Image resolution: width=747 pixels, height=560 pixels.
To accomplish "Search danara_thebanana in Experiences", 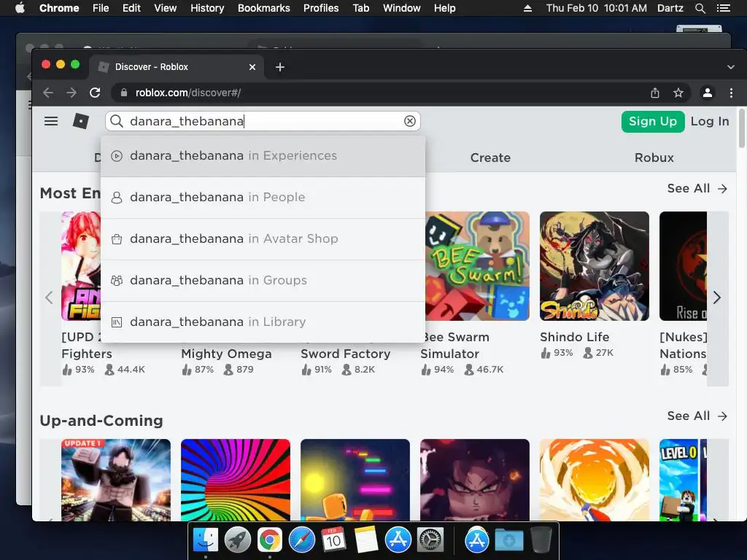I will tap(263, 156).
